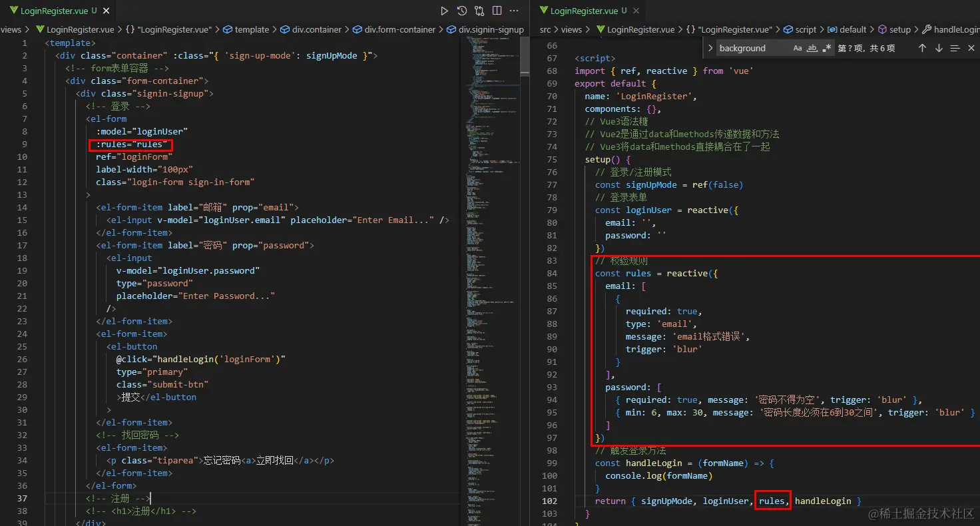
Task: Click the :model="loginUser" attribute line
Action: [x=142, y=131]
